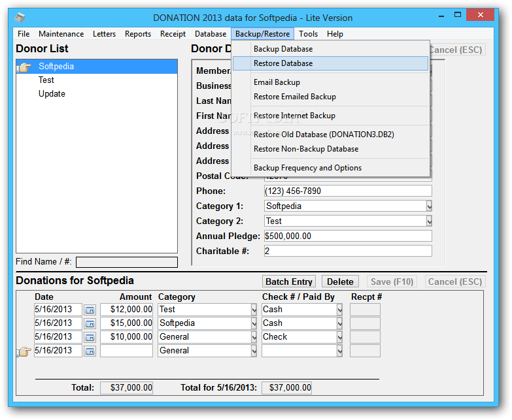Click the Batch Entry button
The width and height of the screenshot is (512, 420).
289,282
